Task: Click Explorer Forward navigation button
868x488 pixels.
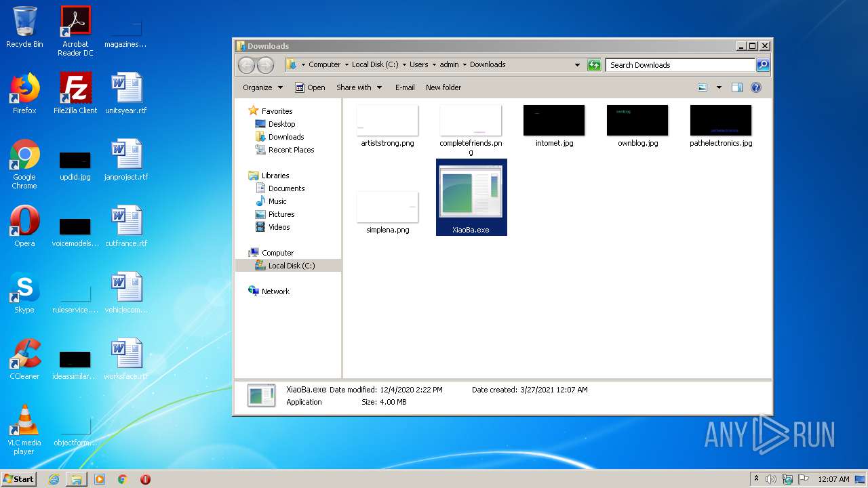Action: pos(266,65)
